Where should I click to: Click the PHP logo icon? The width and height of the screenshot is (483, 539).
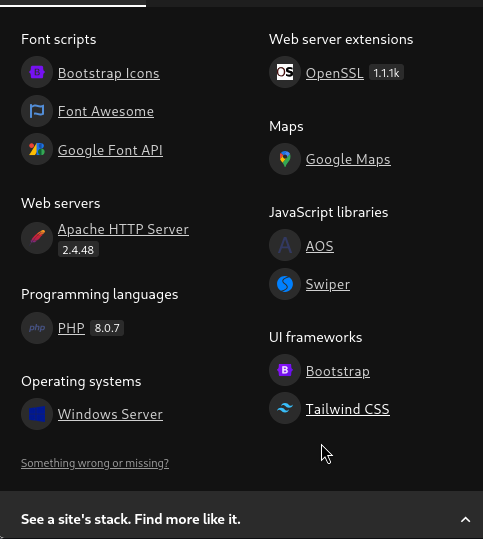37,328
